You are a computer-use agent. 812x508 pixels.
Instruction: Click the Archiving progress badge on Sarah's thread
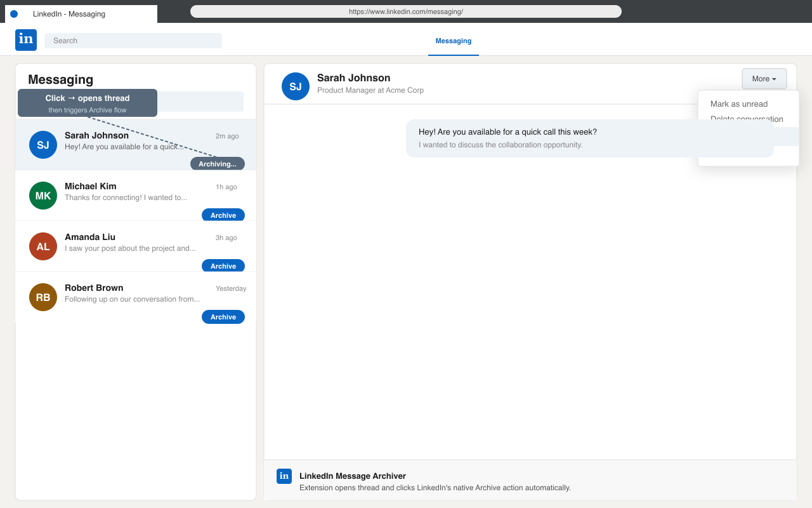tap(218, 163)
